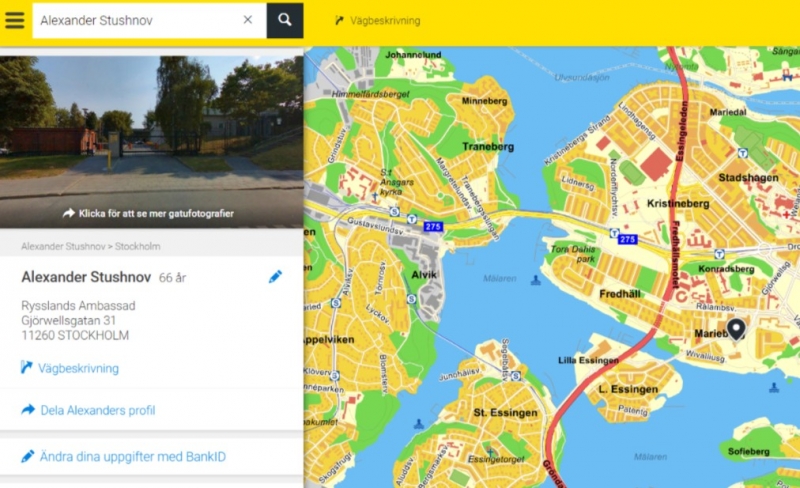
Task: Click the Stockholm breadcrumb link
Action: 137,247
